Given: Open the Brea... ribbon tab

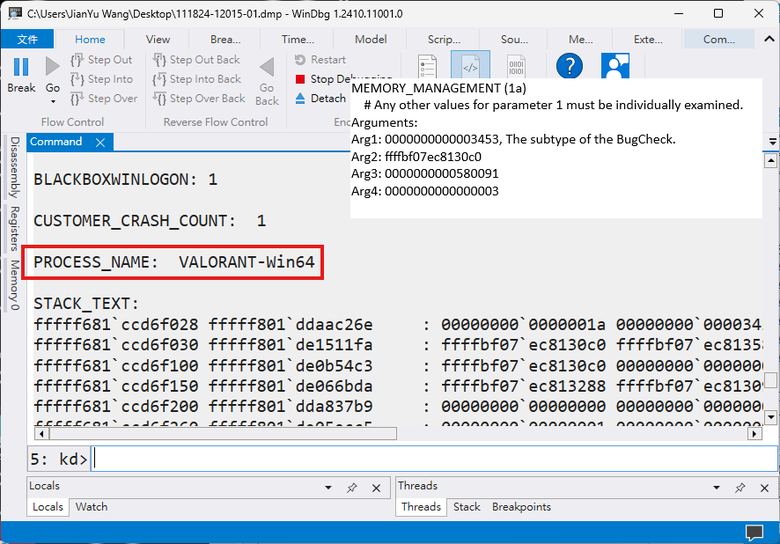Looking at the screenshot, I should [x=225, y=39].
